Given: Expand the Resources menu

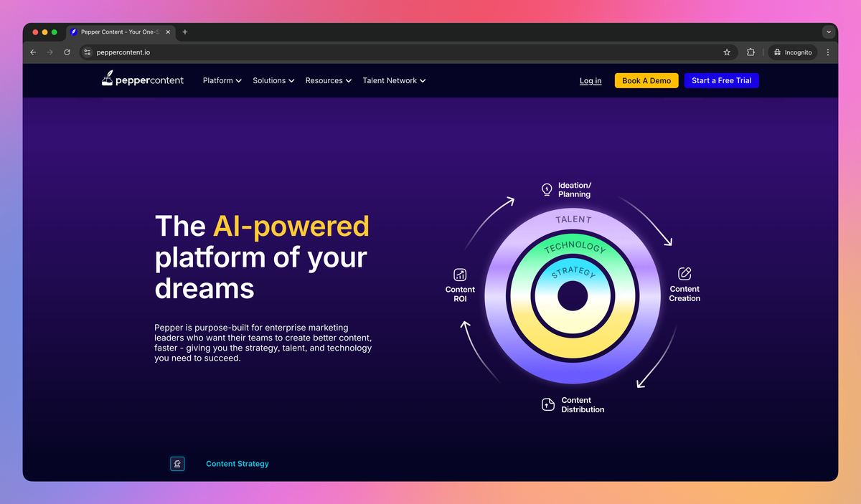Looking at the screenshot, I should pos(328,80).
